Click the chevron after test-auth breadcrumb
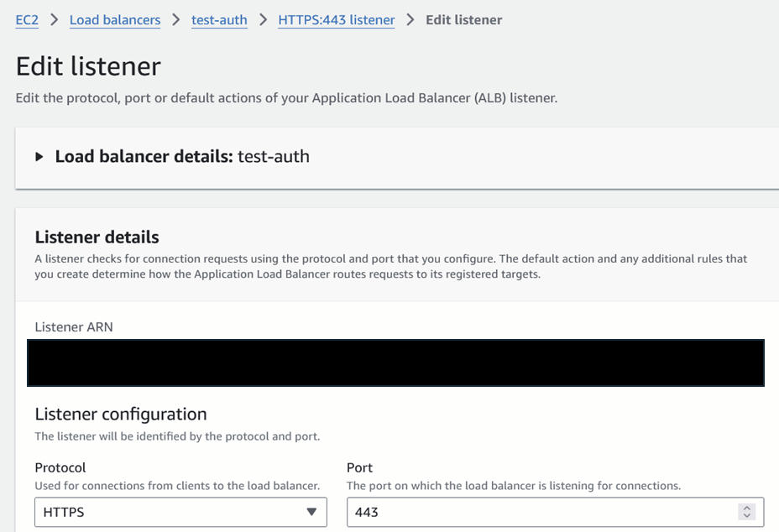This screenshot has height=532, width=779. point(263,19)
